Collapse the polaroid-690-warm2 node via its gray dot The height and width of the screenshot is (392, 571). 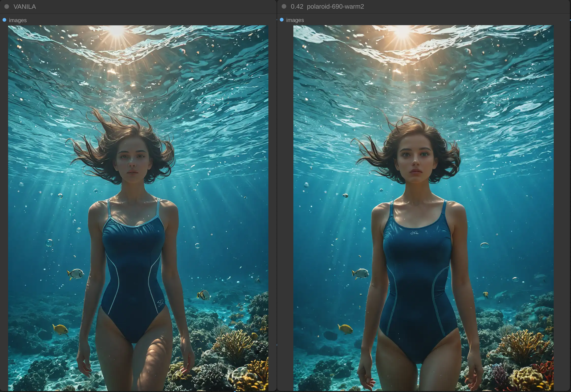click(x=284, y=6)
